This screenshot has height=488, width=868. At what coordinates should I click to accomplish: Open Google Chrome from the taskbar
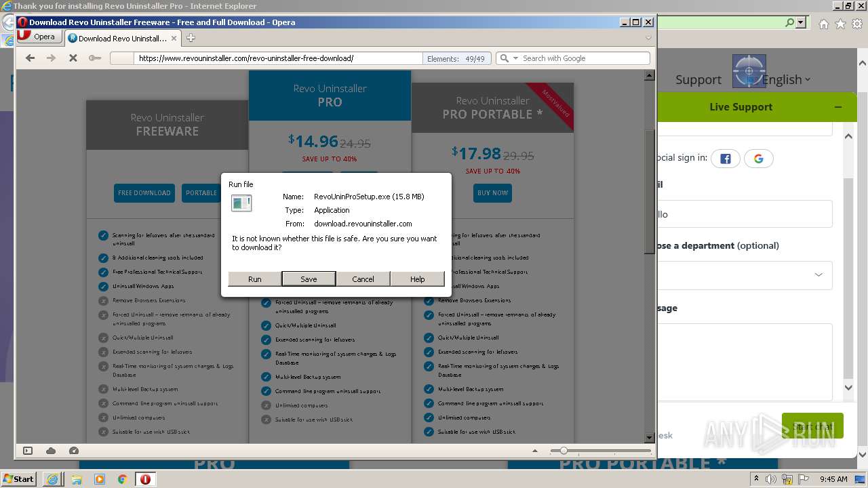point(123,479)
